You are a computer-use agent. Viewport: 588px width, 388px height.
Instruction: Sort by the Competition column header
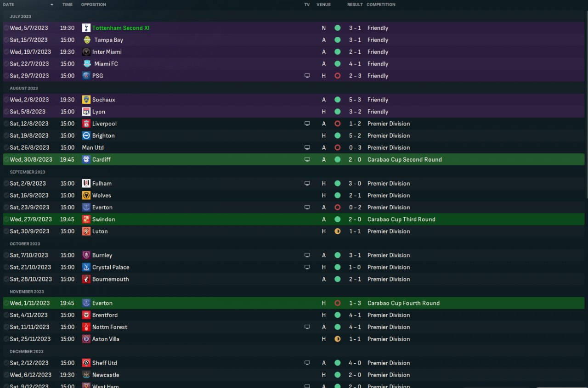(x=381, y=5)
